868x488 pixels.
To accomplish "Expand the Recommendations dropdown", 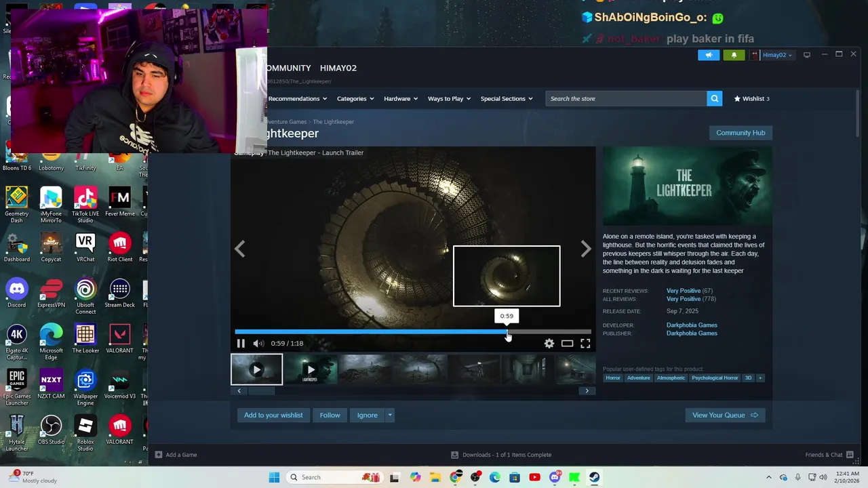I will point(298,99).
